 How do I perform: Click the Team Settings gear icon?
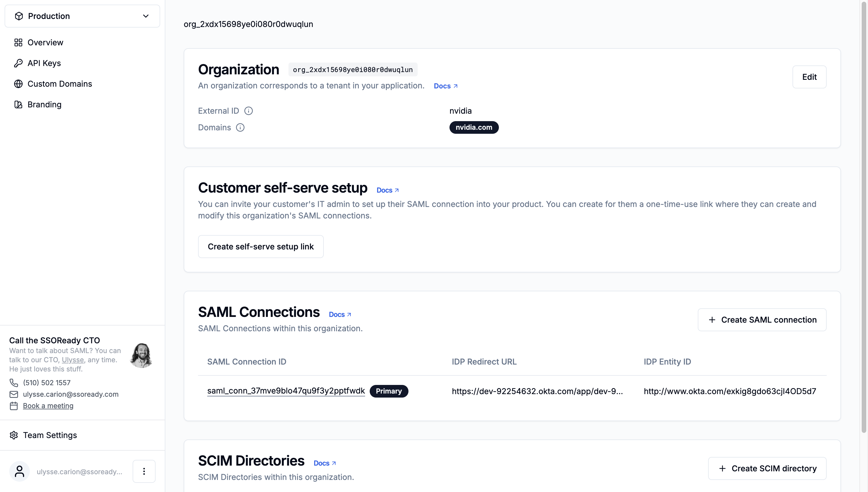[x=14, y=435]
